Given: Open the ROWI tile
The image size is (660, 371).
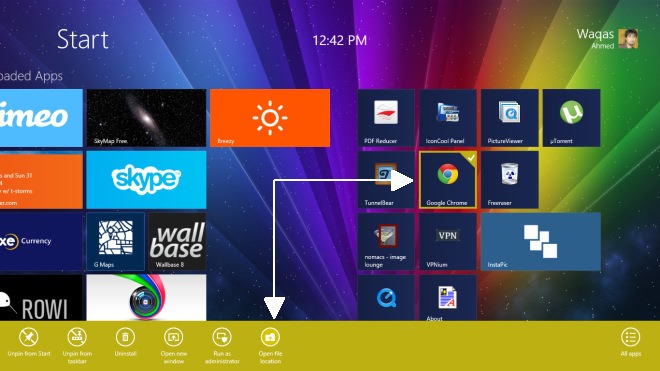Looking at the screenshot, I should (x=41, y=298).
